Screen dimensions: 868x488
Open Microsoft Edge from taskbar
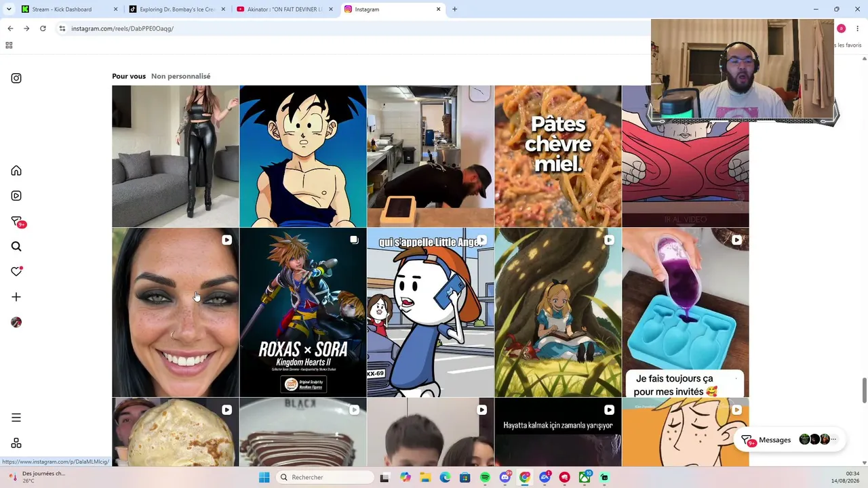pos(445,477)
